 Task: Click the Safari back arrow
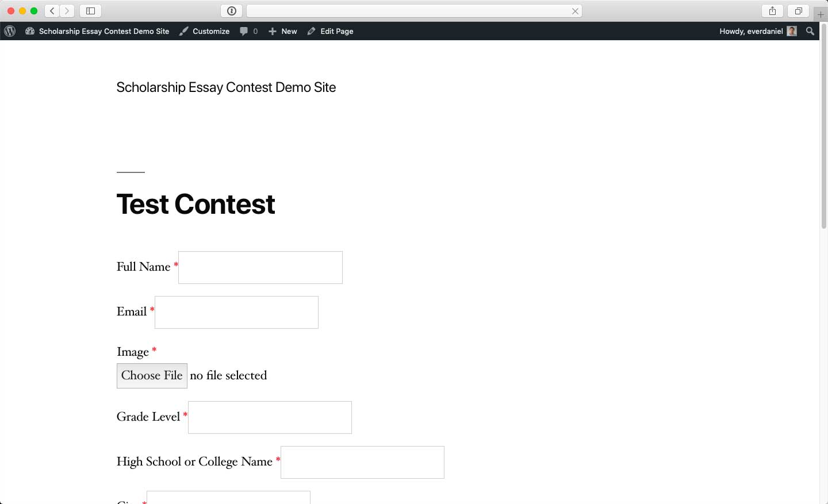(x=52, y=11)
